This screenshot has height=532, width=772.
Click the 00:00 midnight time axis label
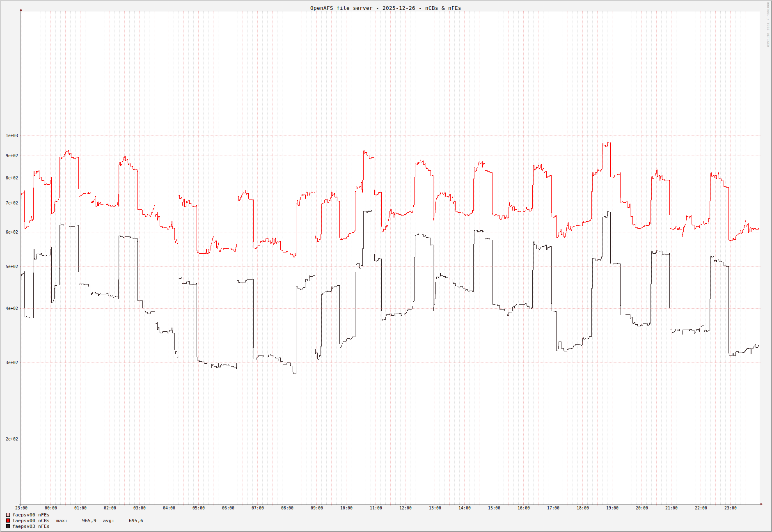click(51, 508)
